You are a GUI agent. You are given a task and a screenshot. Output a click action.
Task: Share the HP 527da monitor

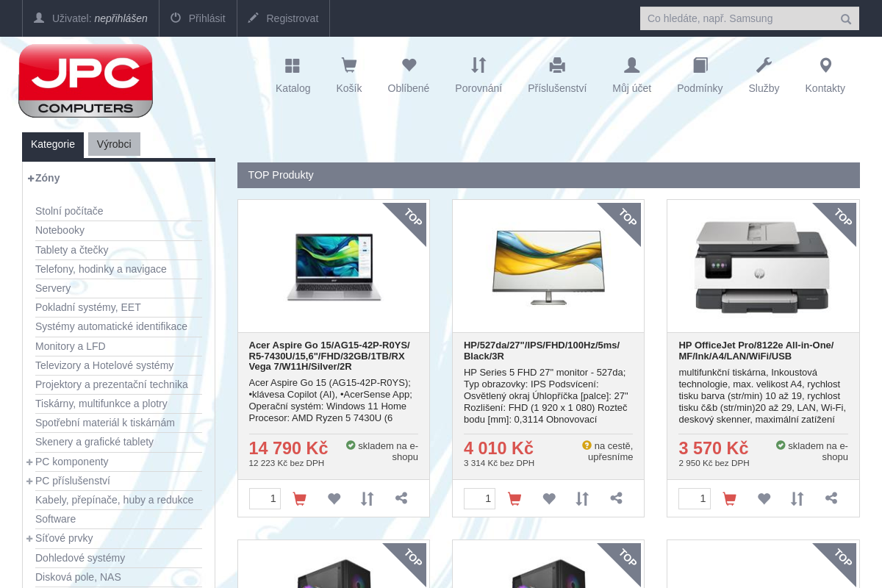(617, 498)
